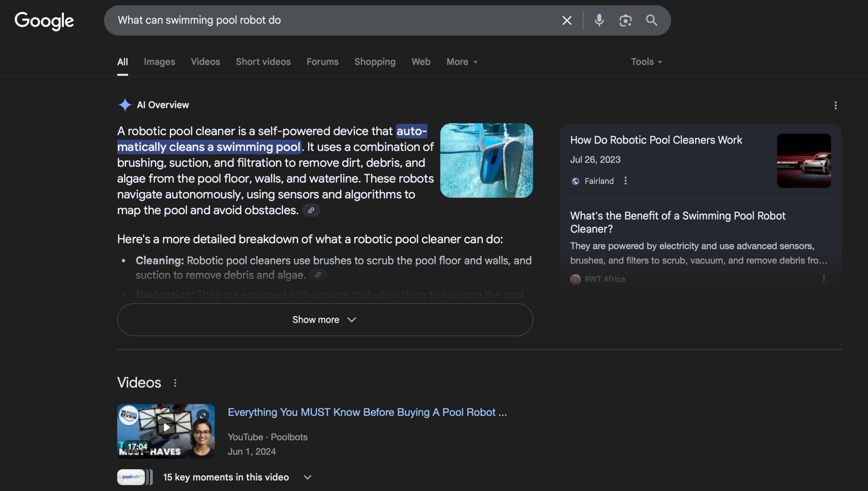The height and width of the screenshot is (491, 868).
Task: Click the Fairland article thumbnail
Action: [804, 160]
